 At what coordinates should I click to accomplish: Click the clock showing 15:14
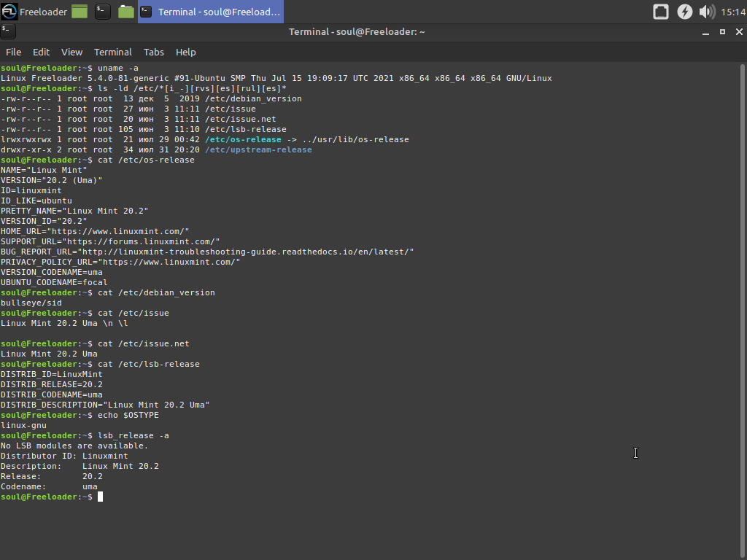click(x=732, y=12)
